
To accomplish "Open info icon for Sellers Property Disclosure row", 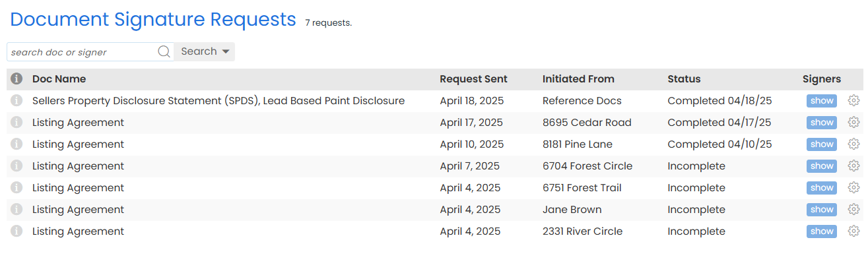I will pos(17,101).
